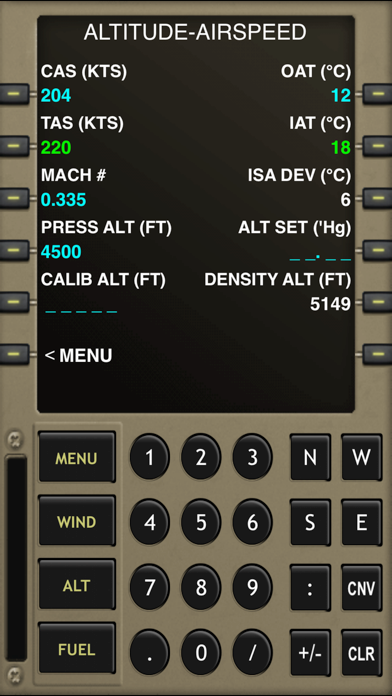Select the line key beside MACH # value
Image resolution: width=392 pixels, height=696 pixels.
click(x=14, y=198)
